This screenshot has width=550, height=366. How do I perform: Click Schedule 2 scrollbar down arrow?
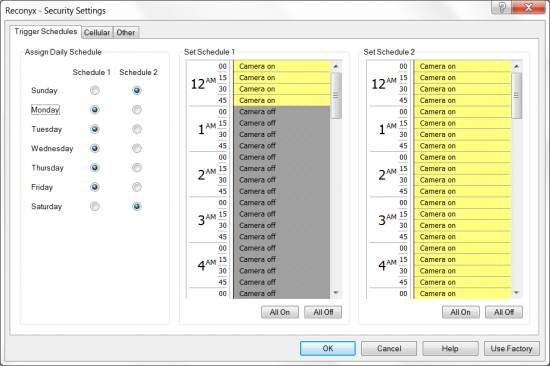(516, 293)
